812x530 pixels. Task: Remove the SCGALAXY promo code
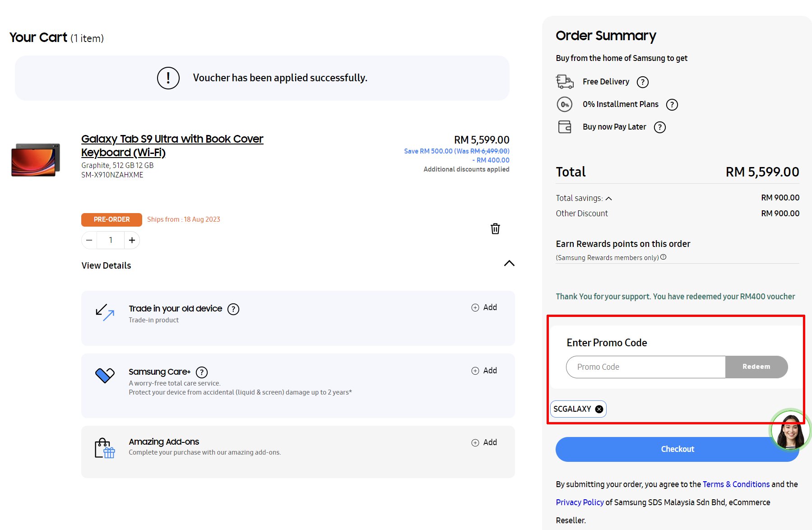(x=599, y=409)
